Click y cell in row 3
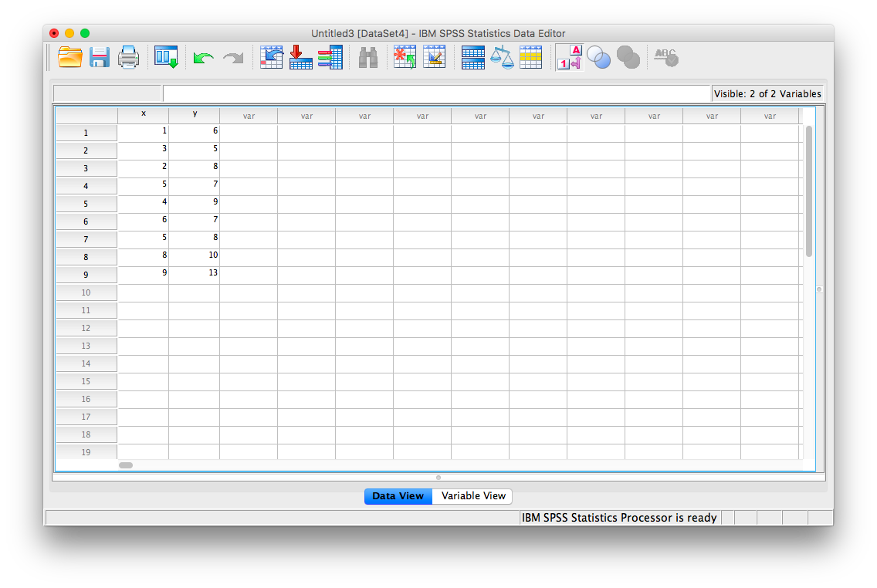Viewport: 877px width, 588px height. (x=194, y=168)
